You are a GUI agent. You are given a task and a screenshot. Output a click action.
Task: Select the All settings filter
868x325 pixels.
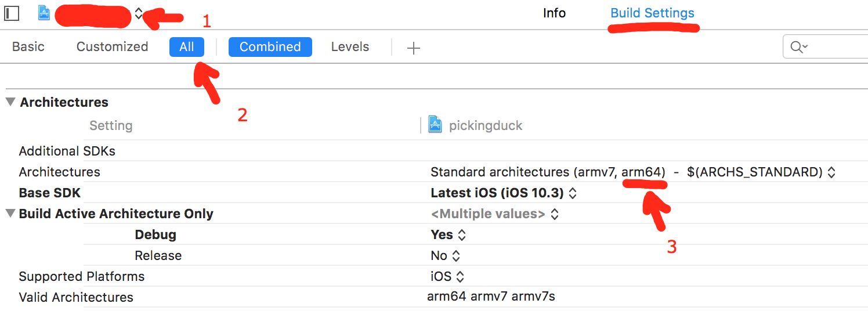(x=187, y=47)
